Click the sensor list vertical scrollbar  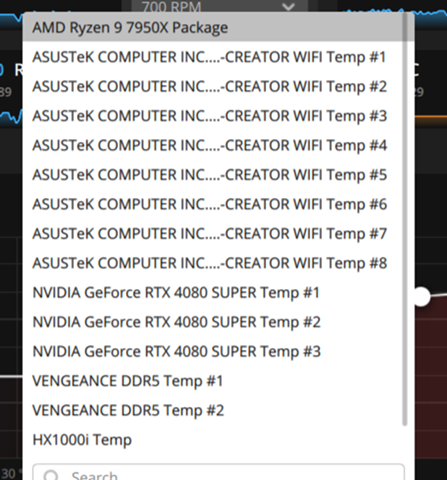coord(405,219)
